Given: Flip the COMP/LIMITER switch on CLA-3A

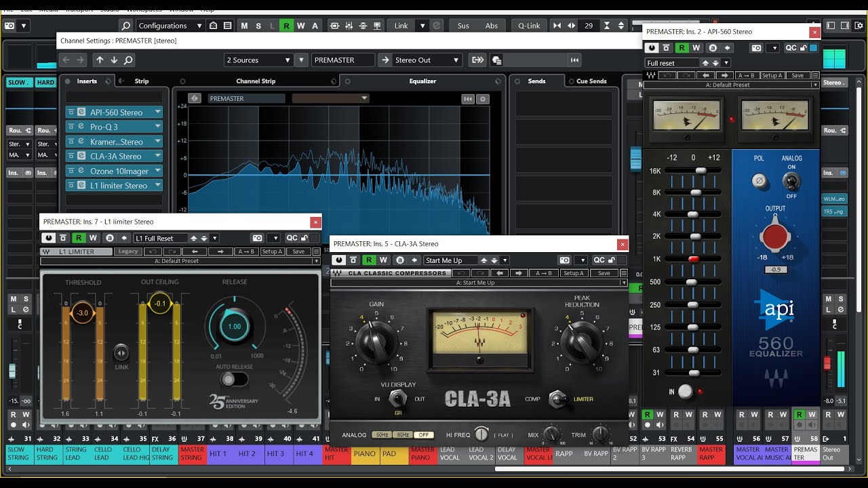Looking at the screenshot, I should point(557,399).
